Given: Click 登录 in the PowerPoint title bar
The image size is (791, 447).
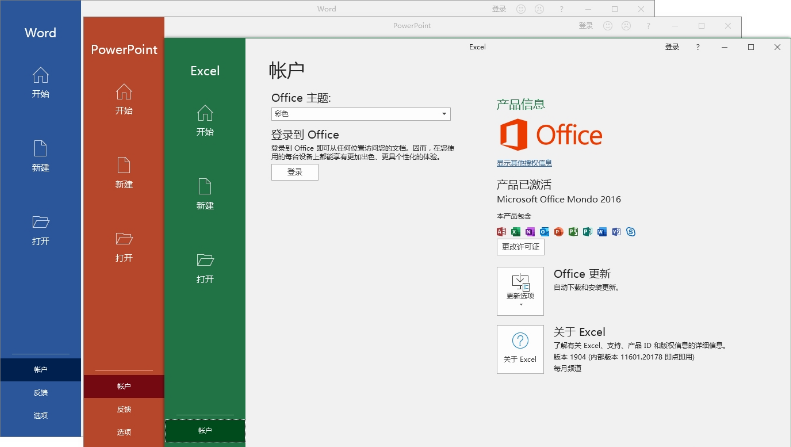Looking at the screenshot, I should pyautogui.click(x=586, y=26).
